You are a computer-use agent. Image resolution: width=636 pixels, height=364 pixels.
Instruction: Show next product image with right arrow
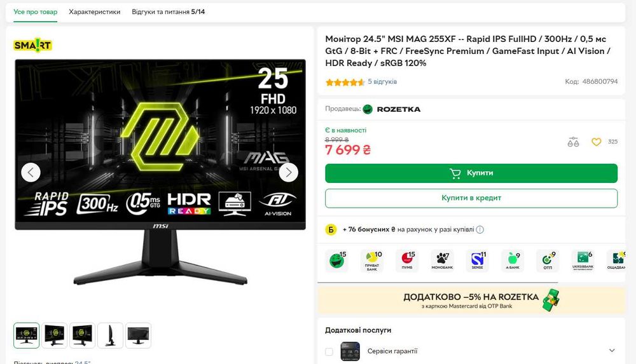288,172
